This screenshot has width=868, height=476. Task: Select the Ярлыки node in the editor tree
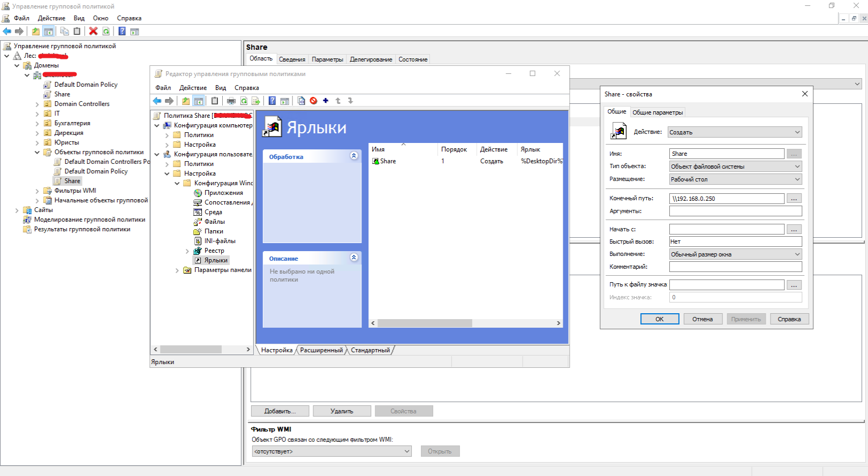(x=216, y=260)
